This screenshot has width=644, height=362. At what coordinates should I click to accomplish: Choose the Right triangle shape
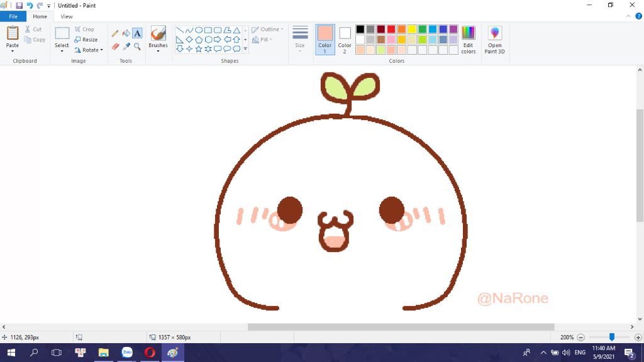[x=180, y=40]
